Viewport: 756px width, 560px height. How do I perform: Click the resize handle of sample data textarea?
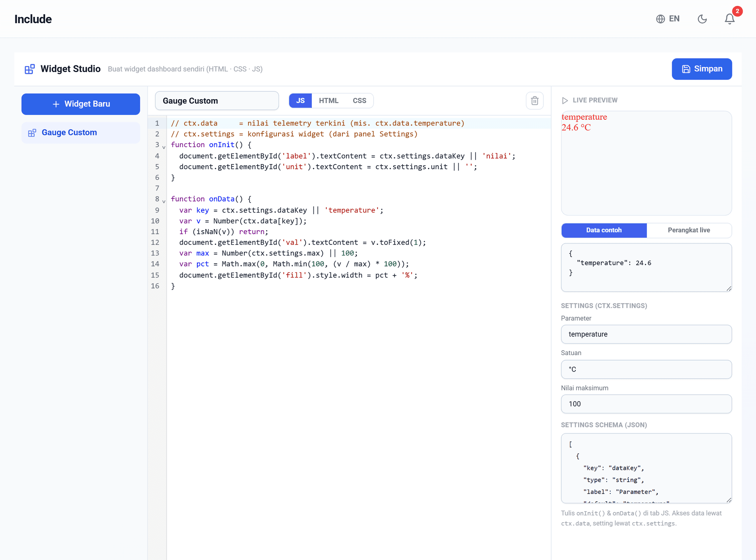tap(728, 288)
